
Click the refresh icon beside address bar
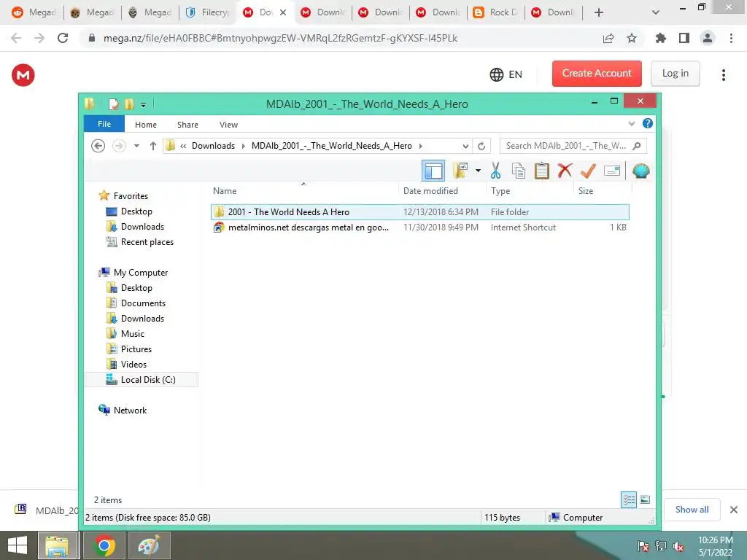pyautogui.click(x=481, y=146)
